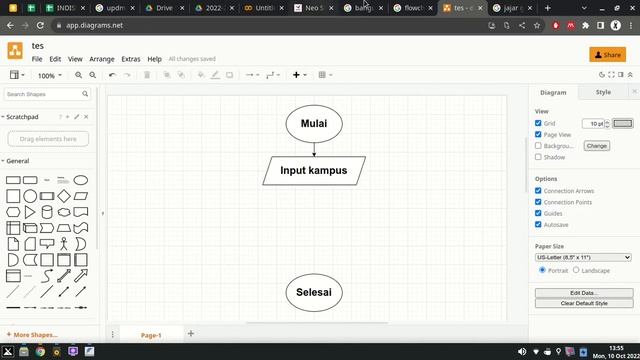
Task: Open the Edit menu
Action: (55, 59)
